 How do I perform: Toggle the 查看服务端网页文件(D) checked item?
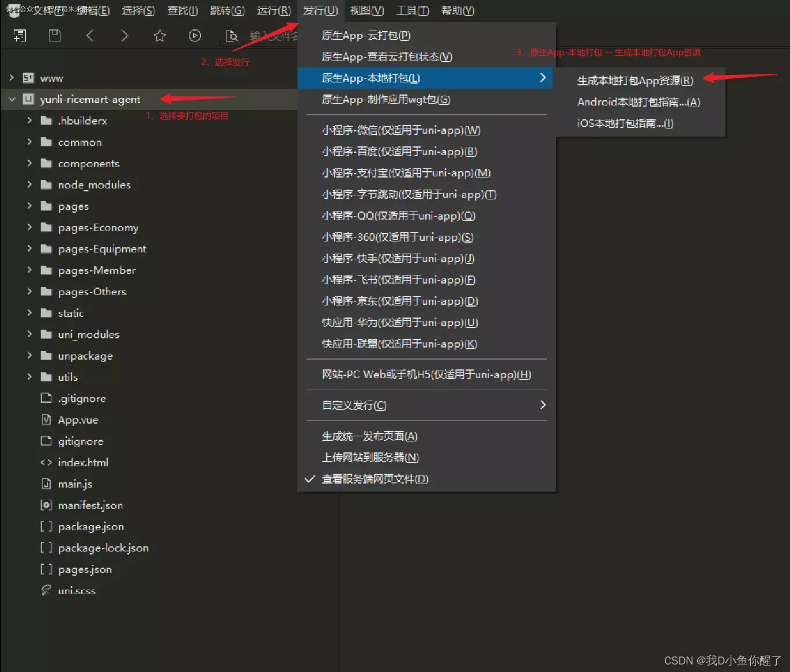tap(375, 479)
